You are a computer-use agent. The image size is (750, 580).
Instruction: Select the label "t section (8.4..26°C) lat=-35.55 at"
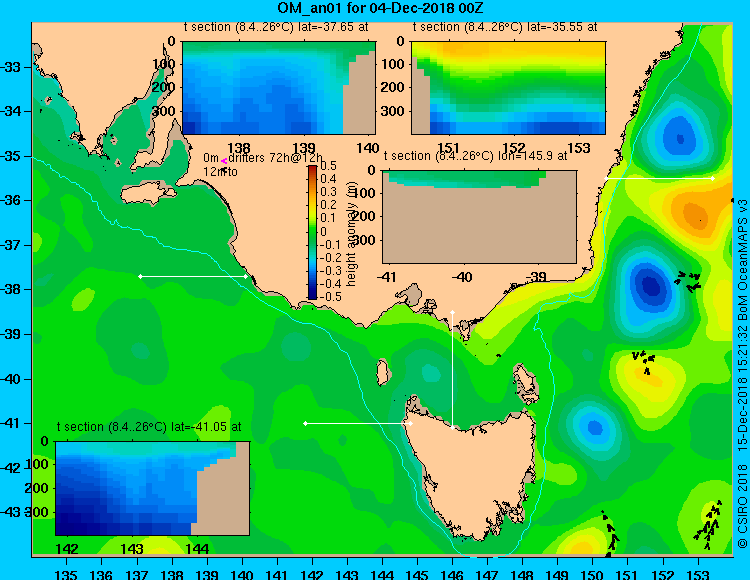[x=505, y=27]
